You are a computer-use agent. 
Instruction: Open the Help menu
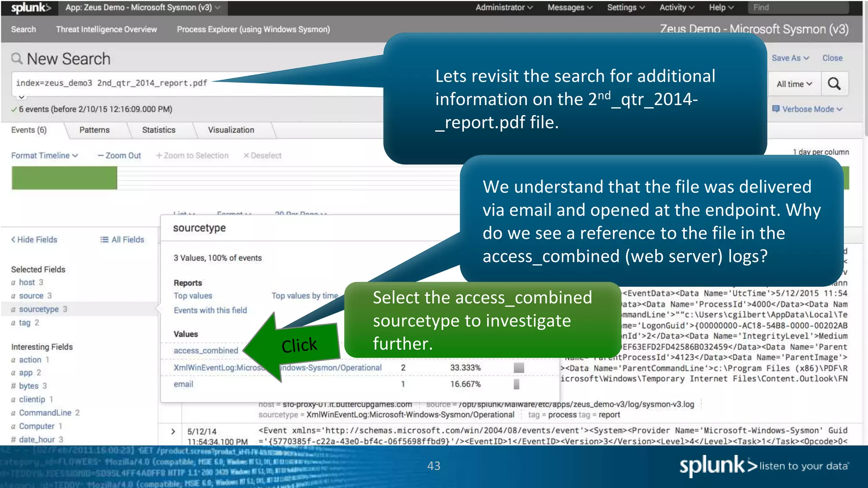[x=721, y=8]
